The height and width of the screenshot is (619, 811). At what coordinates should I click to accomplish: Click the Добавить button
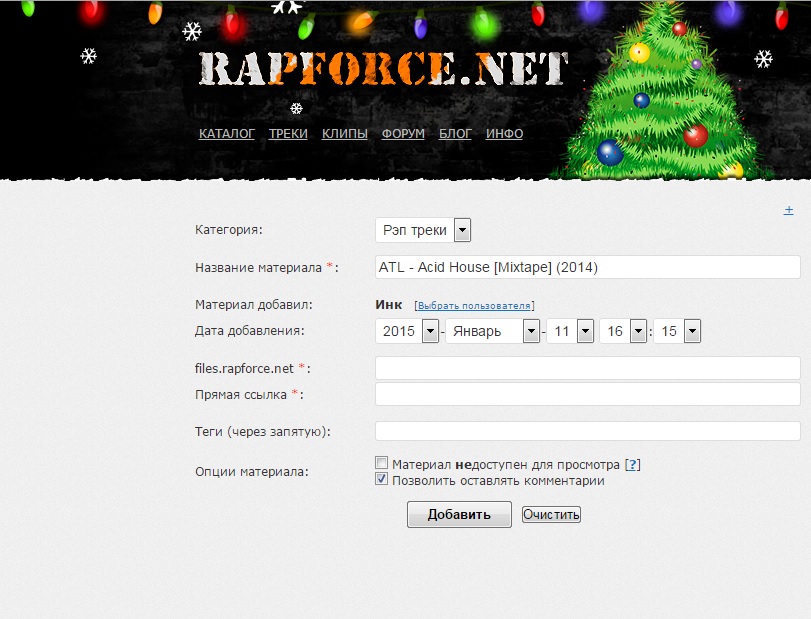[459, 515]
